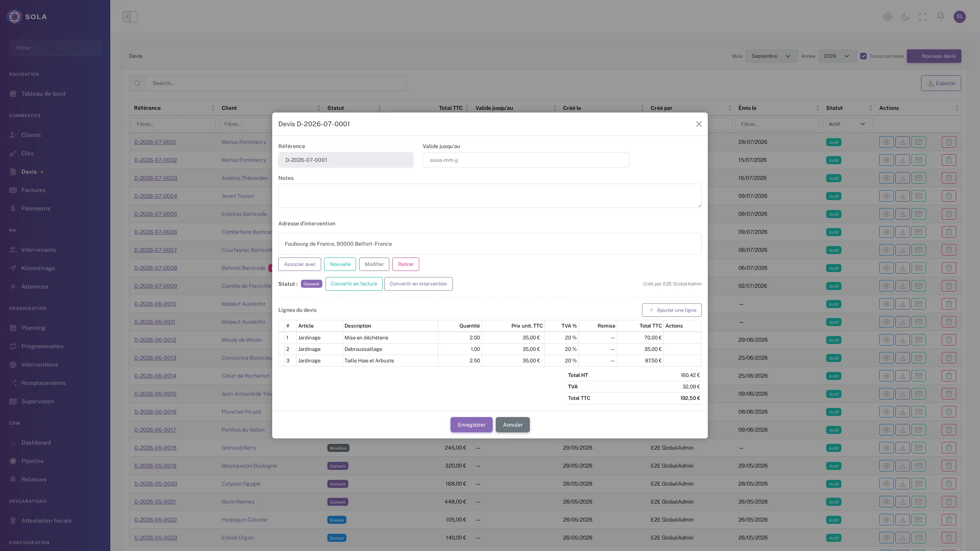
Task: View quote D-2026-06-0013 with eye icon
Action: [887, 358]
